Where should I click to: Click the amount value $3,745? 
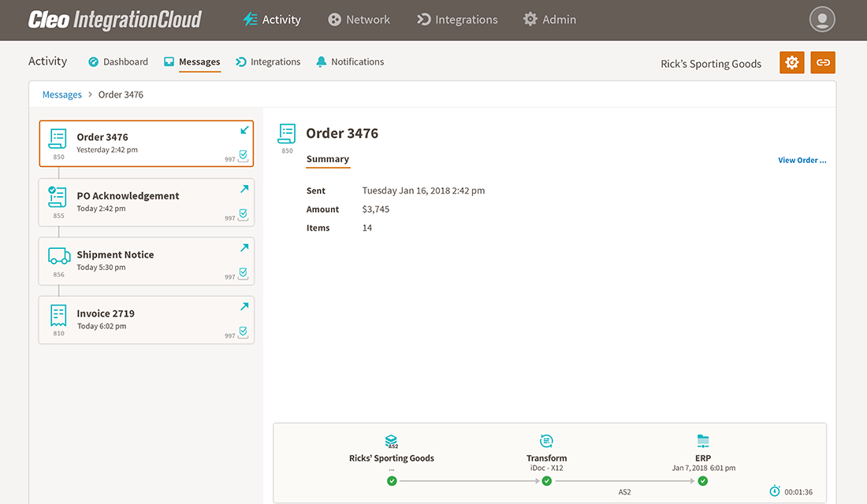[x=376, y=209]
